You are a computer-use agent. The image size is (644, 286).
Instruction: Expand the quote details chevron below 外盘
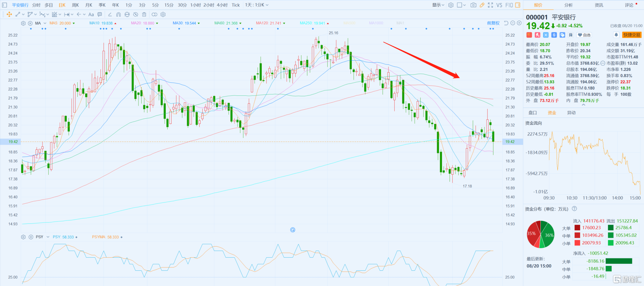click(584, 105)
